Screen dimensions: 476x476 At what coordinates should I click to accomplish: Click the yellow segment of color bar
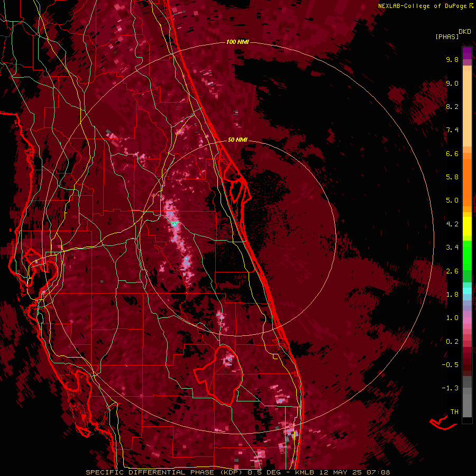[467, 226]
